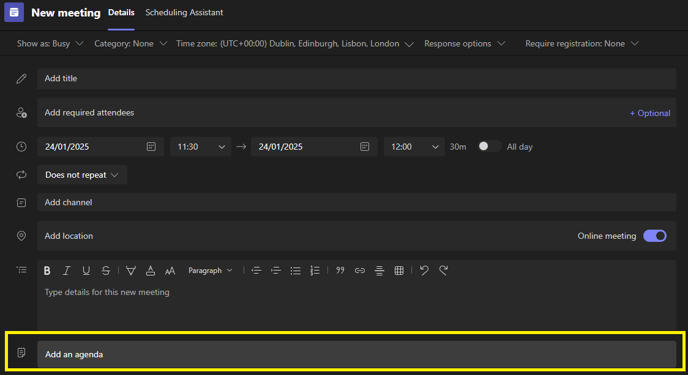Click the 30m duration text

click(x=458, y=147)
